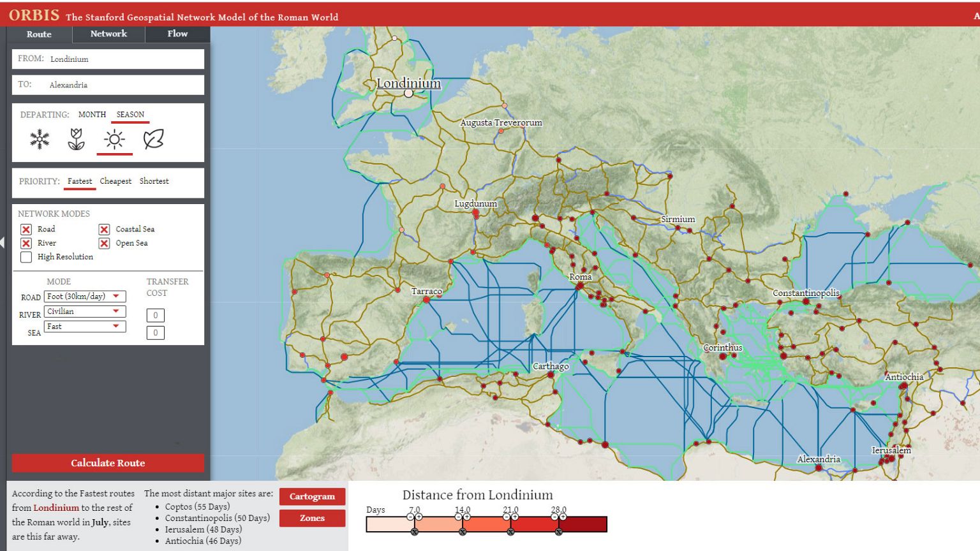Open the ROAD mode dropdown showing Foot

click(84, 296)
